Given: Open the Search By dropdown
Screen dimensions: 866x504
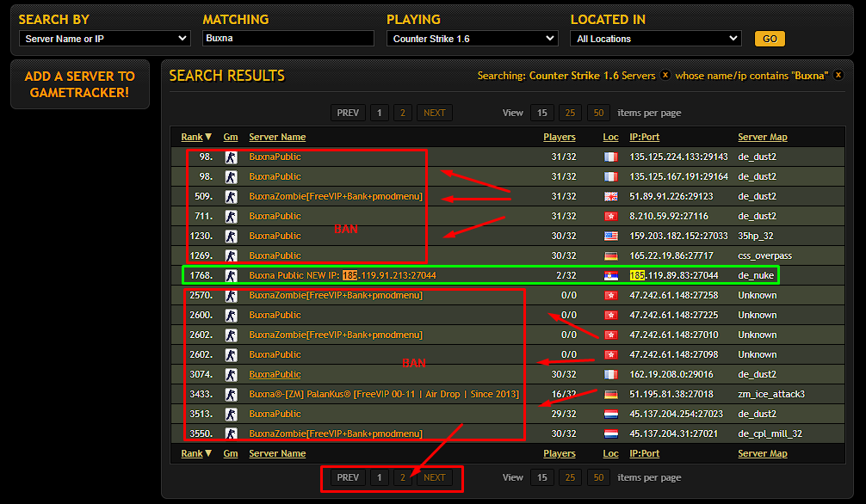Looking at the screenshot, I should click(105, 39).
